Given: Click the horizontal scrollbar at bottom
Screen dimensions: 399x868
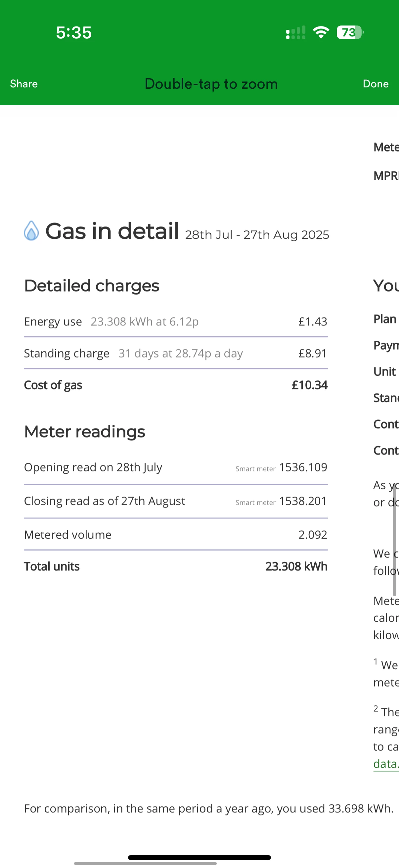Looking at the screenshot, I should [145, 864].
